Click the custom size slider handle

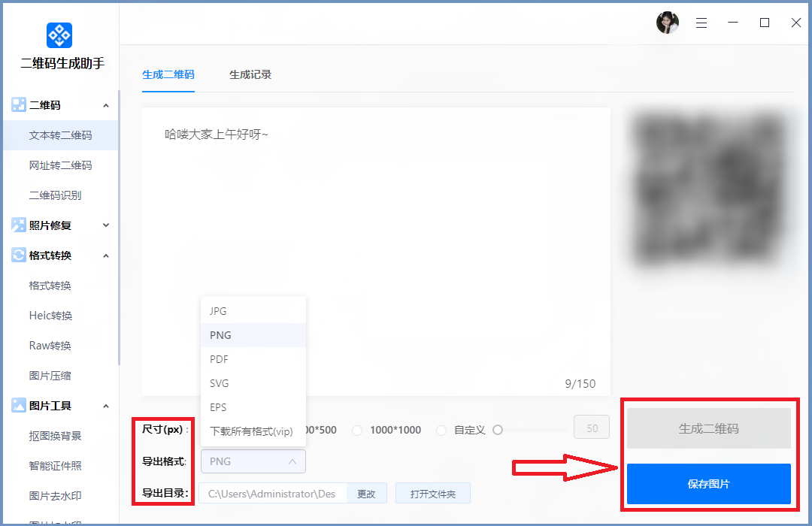pyautogui.click(x=498, y=430)
